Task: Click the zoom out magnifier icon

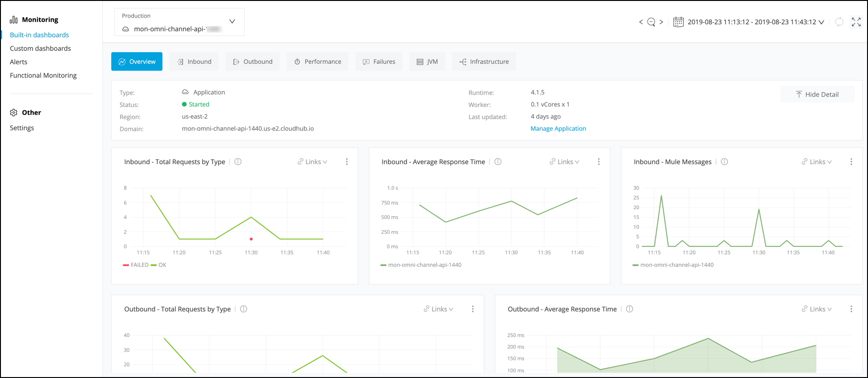Action: pyautogui.click(x=651, y=22)
